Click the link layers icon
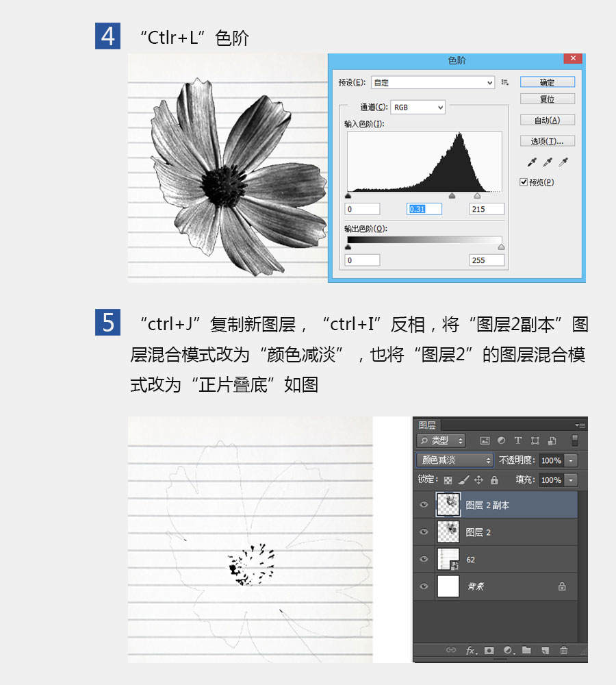This screenshot has height=685, width=616. [x=451, y=650]
